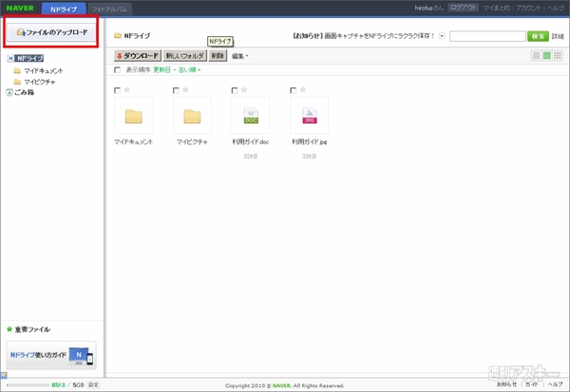Expand the 編集 edit dropdown

click(239, 56)
